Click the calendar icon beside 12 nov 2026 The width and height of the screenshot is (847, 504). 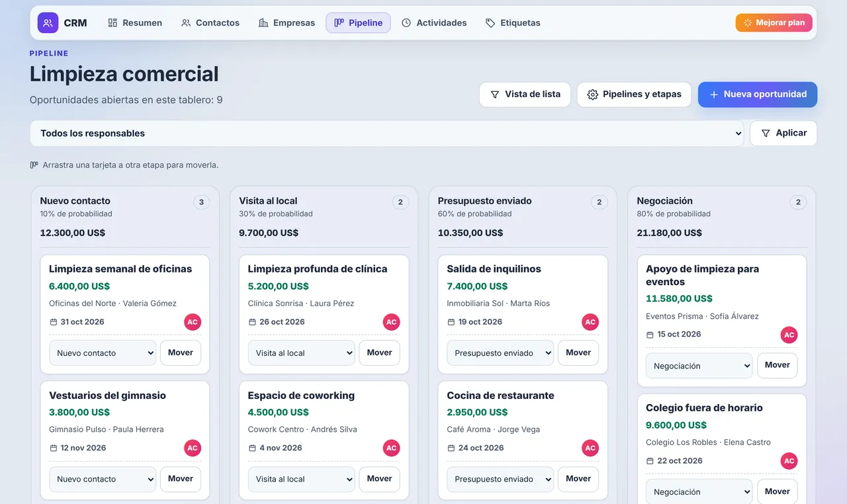pyautogui.click(x=54, y=448)
